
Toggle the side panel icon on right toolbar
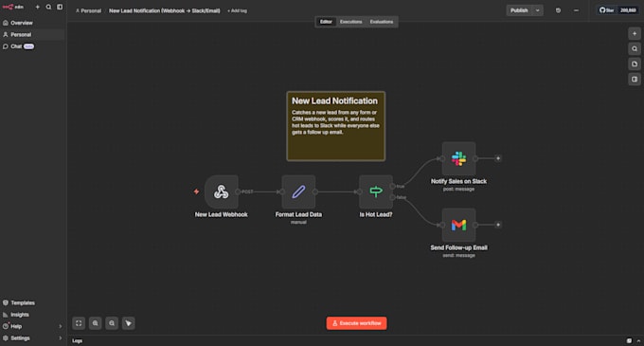pos(635,79)
